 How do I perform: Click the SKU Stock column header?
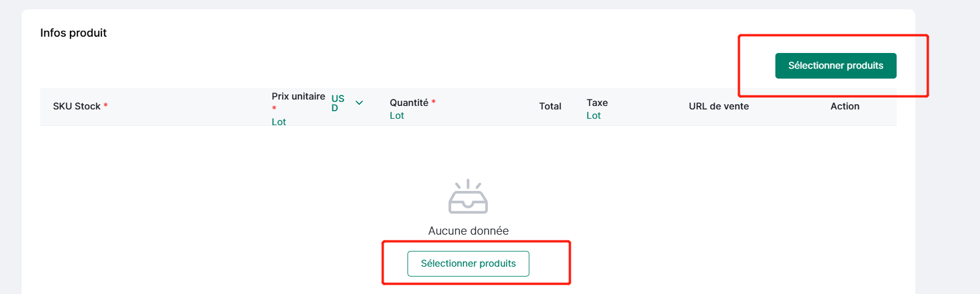tap(77, 106)
